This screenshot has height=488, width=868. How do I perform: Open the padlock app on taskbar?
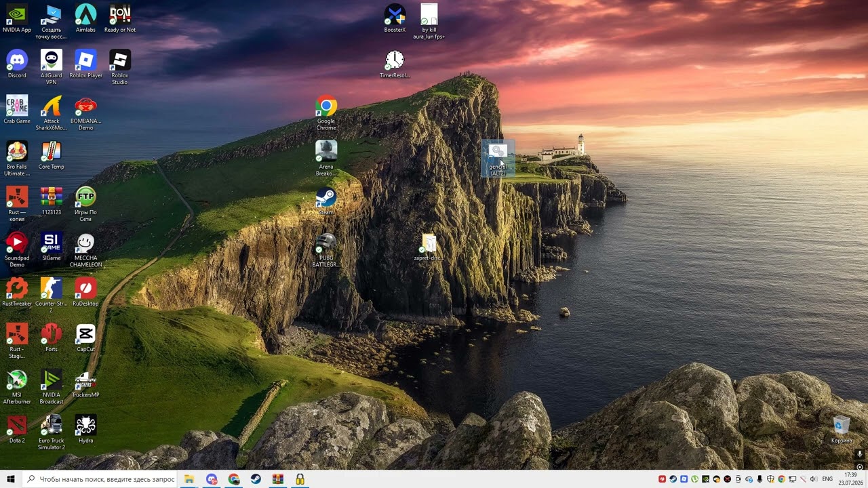click(x=300, y=479)
